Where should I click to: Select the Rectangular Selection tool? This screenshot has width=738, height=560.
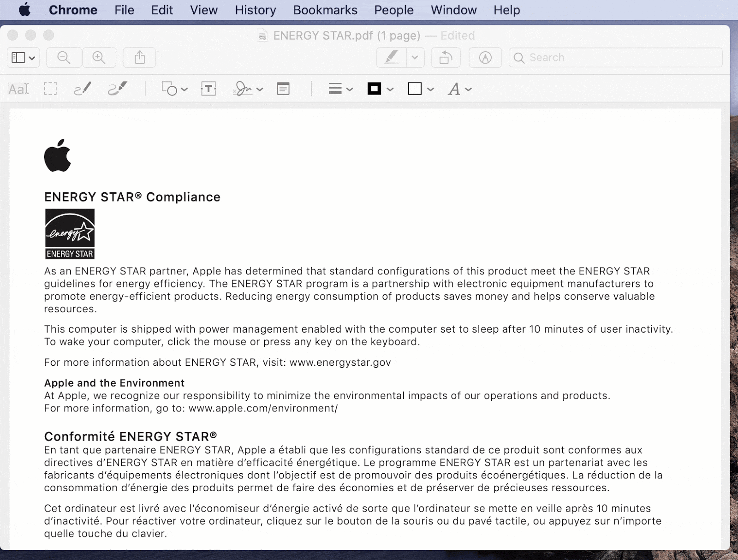click(x=50, y=89)
